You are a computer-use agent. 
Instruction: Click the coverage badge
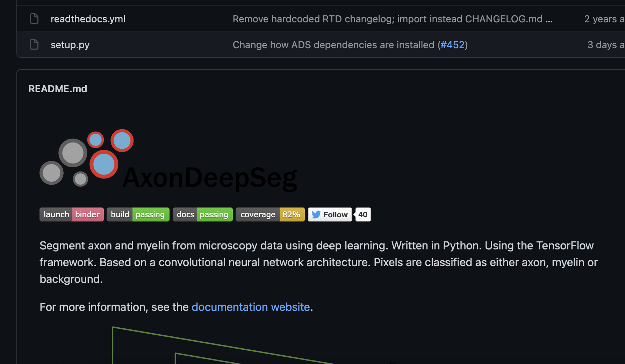[270, 214]
